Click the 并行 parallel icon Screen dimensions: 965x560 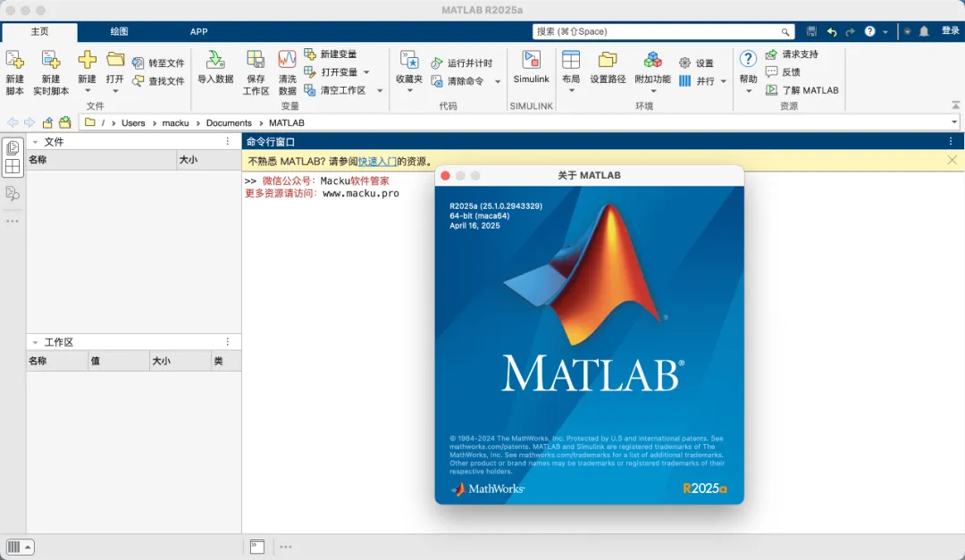click(x=685, y=80)
